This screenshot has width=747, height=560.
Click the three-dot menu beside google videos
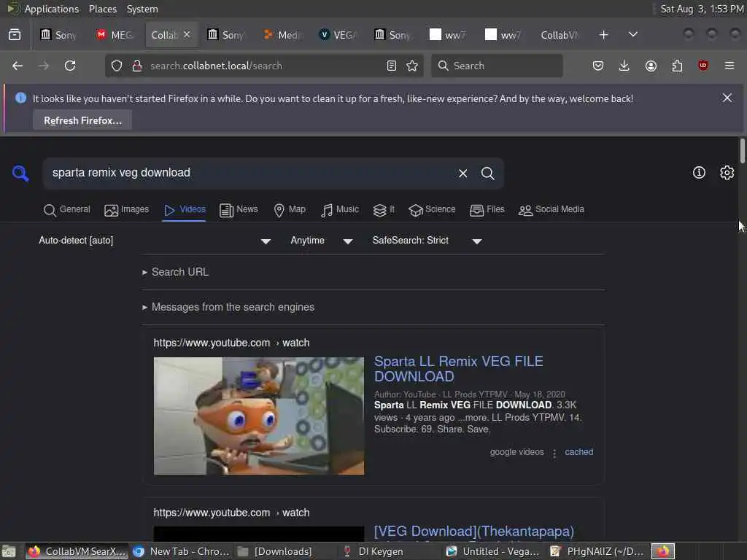coord(554,453)
